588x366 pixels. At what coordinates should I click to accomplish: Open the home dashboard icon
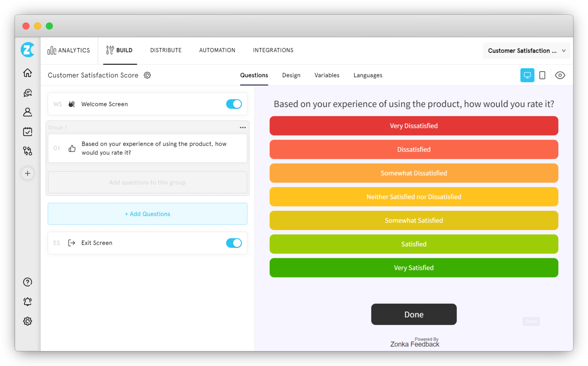tap(27, 73)
